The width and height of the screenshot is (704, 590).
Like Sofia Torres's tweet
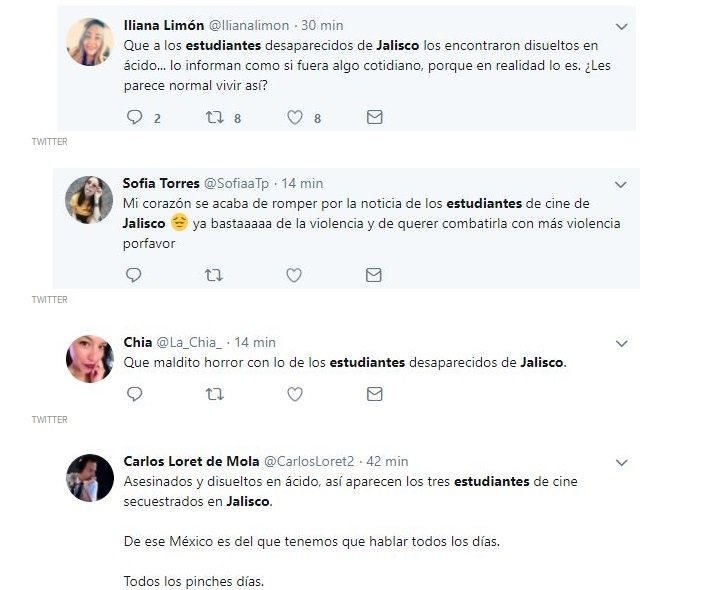295,274
